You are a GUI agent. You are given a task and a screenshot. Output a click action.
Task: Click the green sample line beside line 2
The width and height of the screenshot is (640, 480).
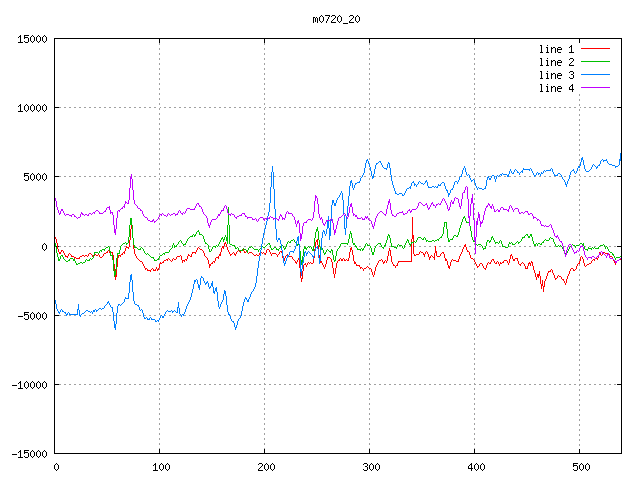595,62
